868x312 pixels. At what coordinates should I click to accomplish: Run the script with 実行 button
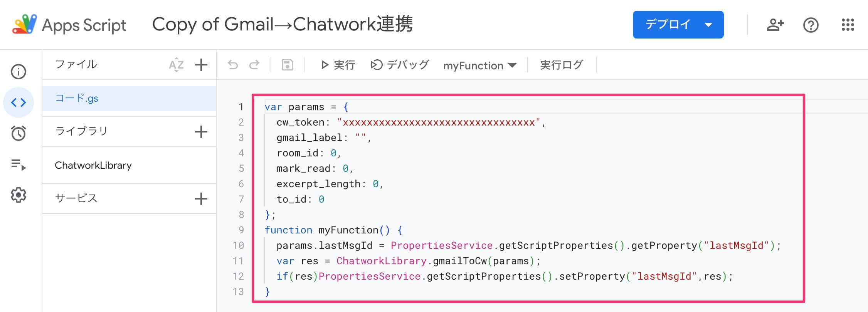pos(338,65)
